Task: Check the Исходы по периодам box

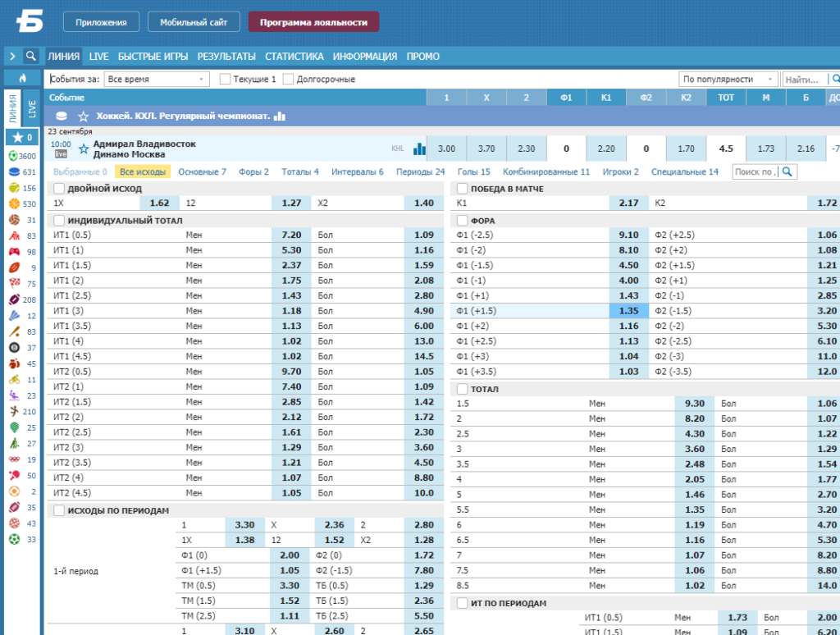Action: click(59, 510)
